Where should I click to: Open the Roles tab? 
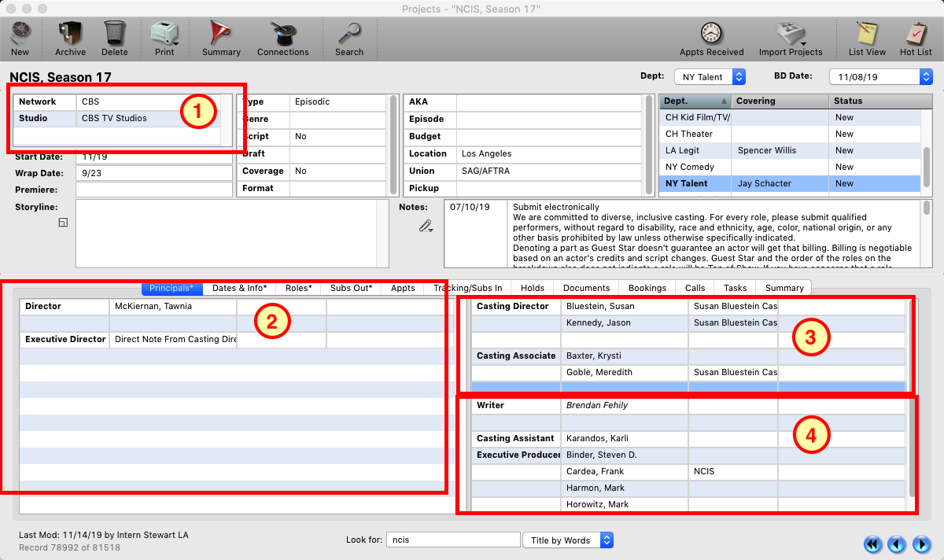coord(299,288)
